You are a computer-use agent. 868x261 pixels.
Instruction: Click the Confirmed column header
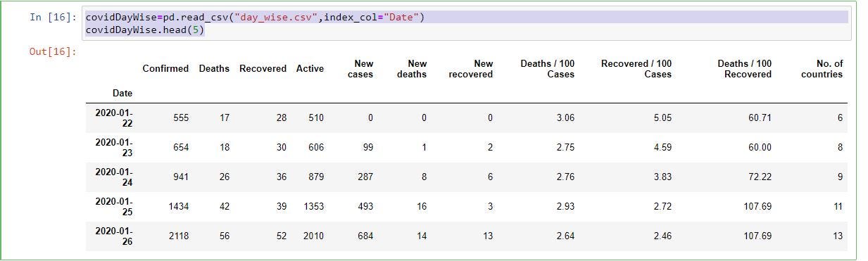(x=165, y=69)
